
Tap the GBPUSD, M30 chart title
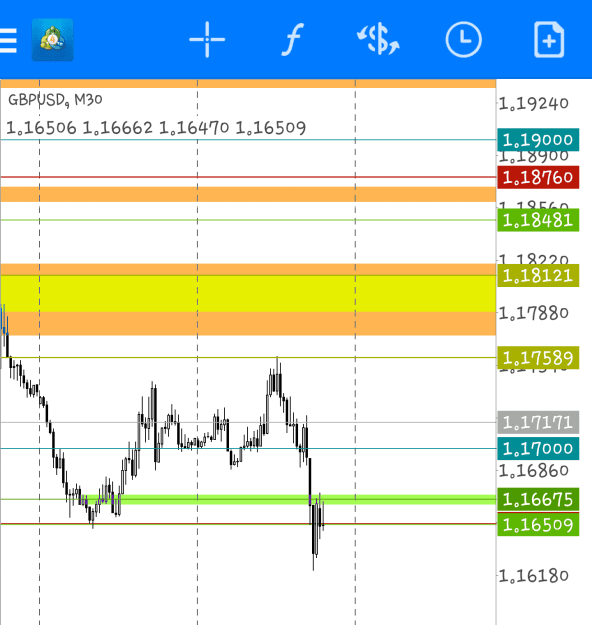pos(55,100)
